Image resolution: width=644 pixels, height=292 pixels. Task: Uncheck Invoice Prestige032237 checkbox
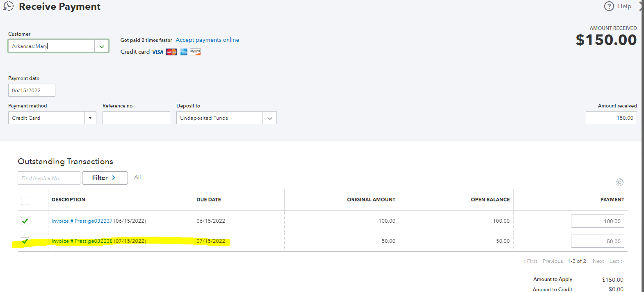click(25, 221)
